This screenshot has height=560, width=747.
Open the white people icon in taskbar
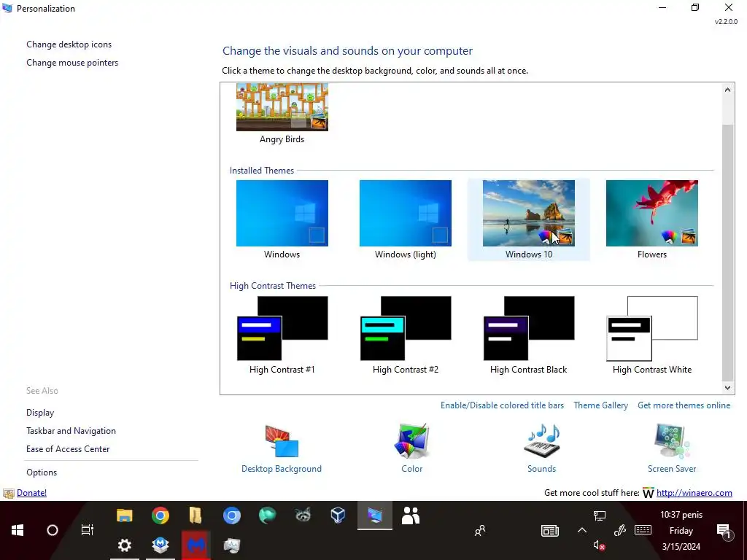pos(411,516)
